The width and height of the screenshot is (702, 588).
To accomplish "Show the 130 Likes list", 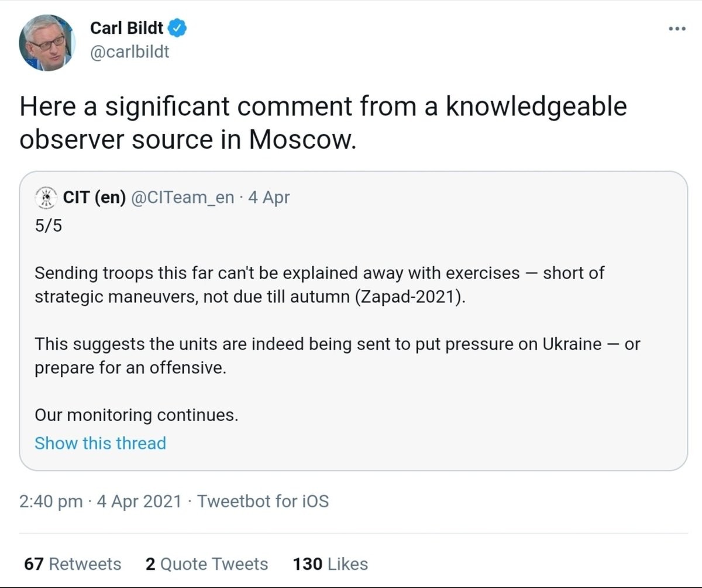I will 331,564.
